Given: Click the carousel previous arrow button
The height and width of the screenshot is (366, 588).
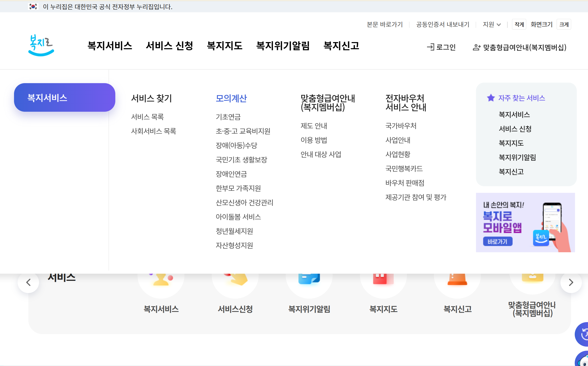Looking at the screenshot, I should pos(28,282).
